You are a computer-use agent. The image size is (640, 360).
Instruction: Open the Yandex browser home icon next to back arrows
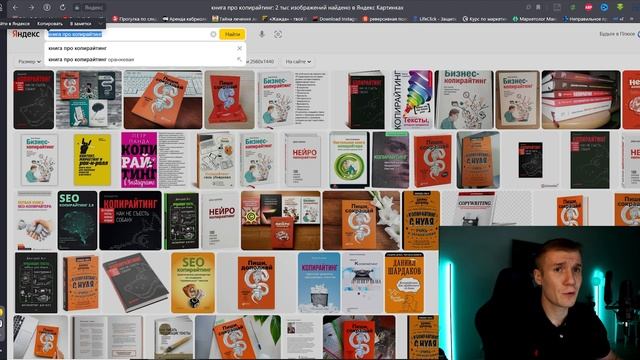47,7
